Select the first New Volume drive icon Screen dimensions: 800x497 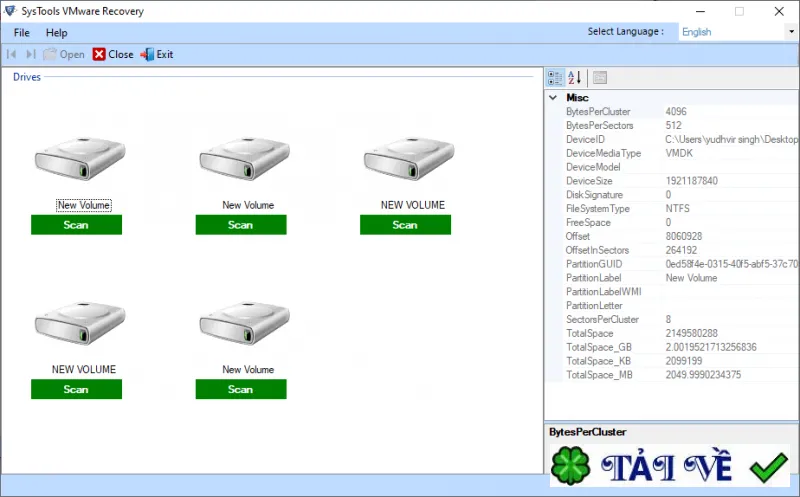[x=80, y=158]
